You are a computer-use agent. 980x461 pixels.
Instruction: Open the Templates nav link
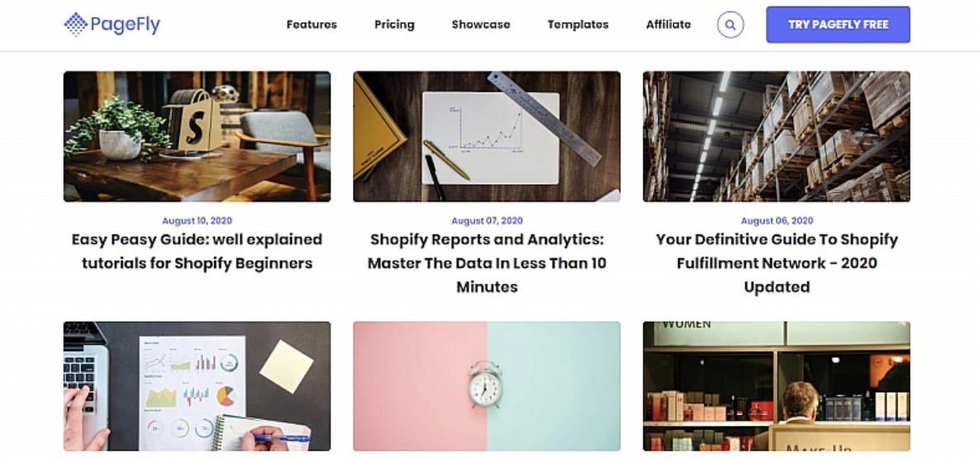(578, 25)
